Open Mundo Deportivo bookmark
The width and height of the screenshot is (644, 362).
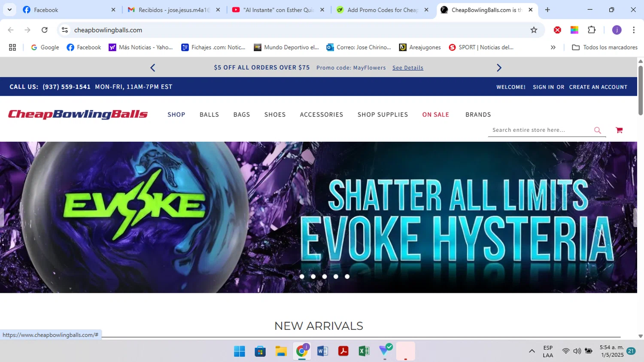tap(286, 48)
